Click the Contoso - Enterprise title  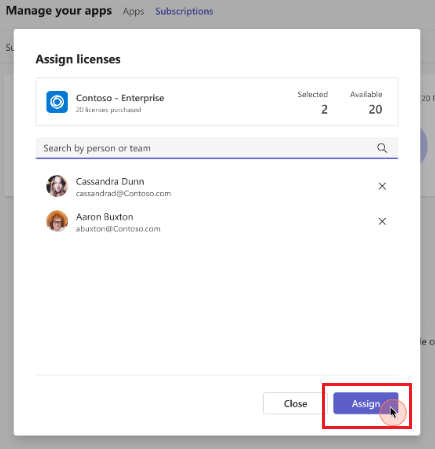pyautogui.click(x=120, y=98)
